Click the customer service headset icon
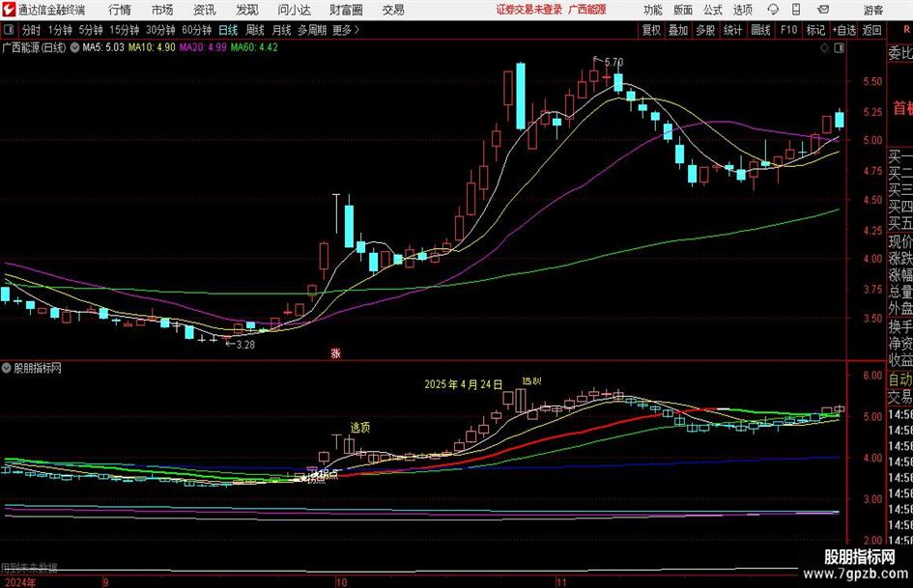 click(x=773, y=10)
